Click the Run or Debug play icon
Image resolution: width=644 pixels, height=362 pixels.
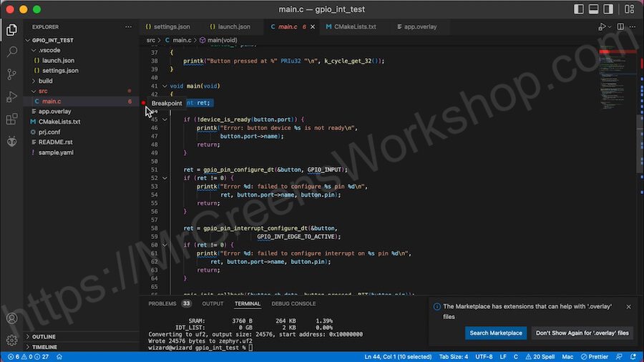[x=602, y=27]
